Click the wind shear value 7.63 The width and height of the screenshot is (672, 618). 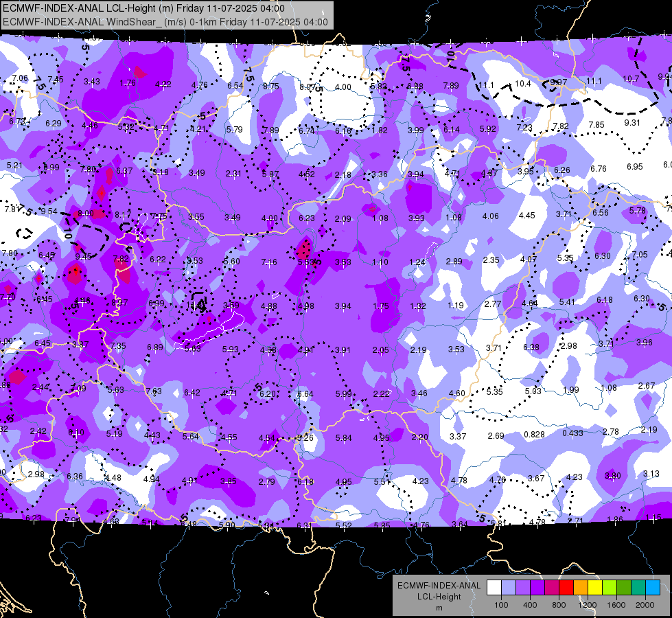pyautogui.click(x=154, y=391)
